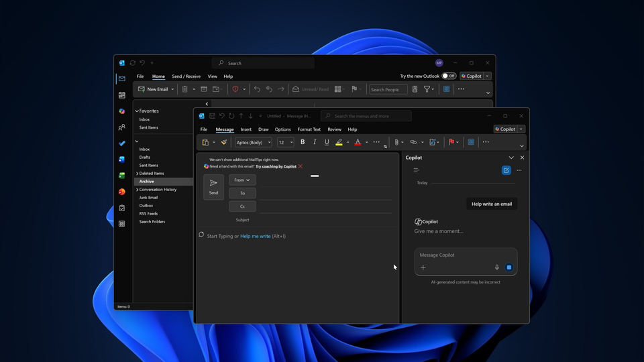Apply italic formatting to the text
The height and width of the screenshot is (362, 644).
point(315,142)
